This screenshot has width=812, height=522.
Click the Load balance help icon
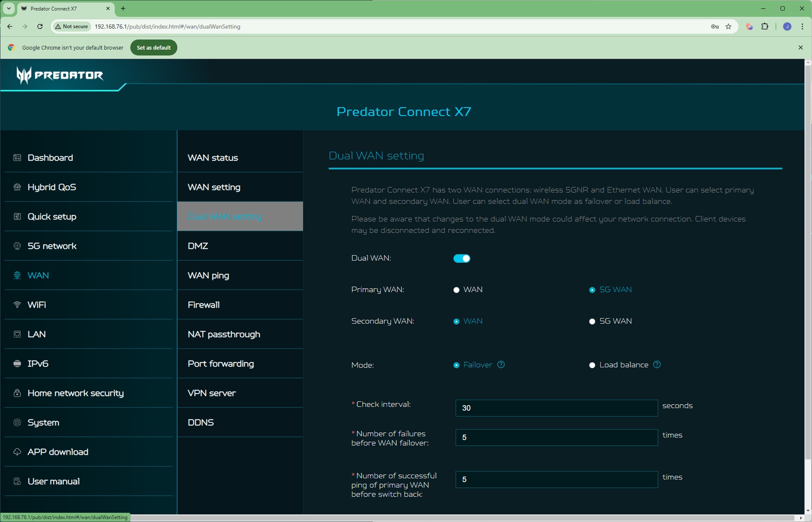(657, 364)
